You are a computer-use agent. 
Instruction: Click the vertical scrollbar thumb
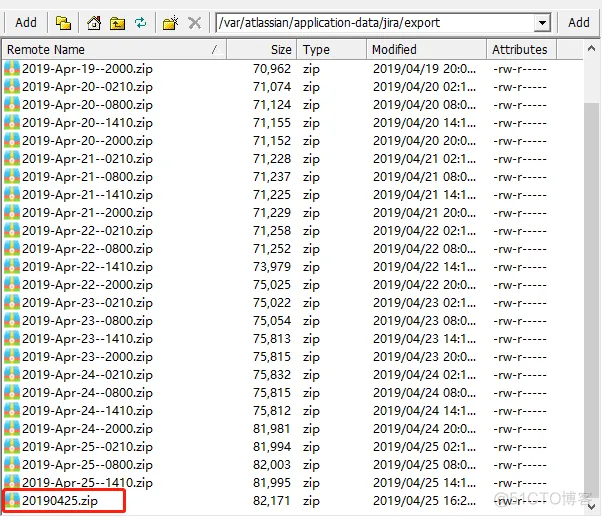(x=591, y=299)
